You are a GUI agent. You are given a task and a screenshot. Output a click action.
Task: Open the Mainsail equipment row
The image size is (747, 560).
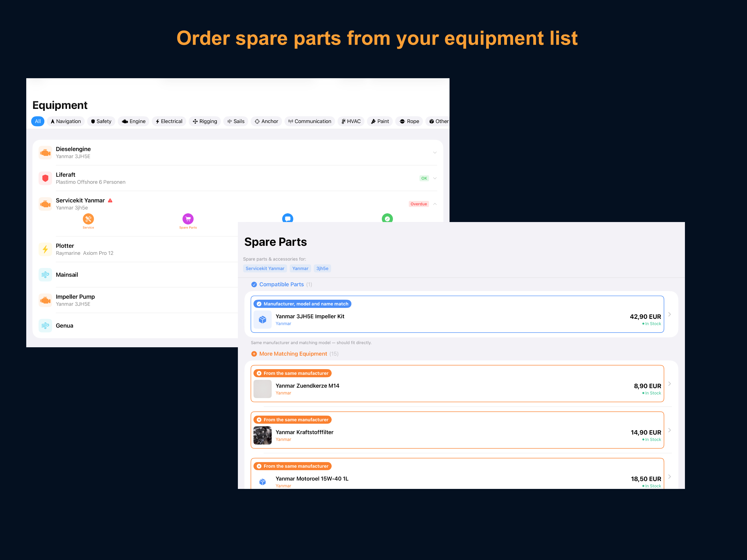(138, 275)
